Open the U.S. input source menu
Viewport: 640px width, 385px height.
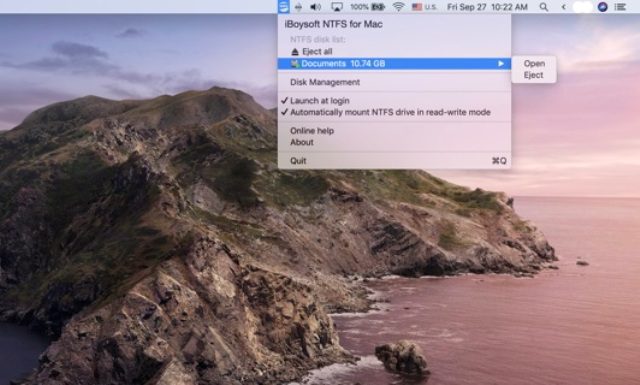click(x=424, y=7)
